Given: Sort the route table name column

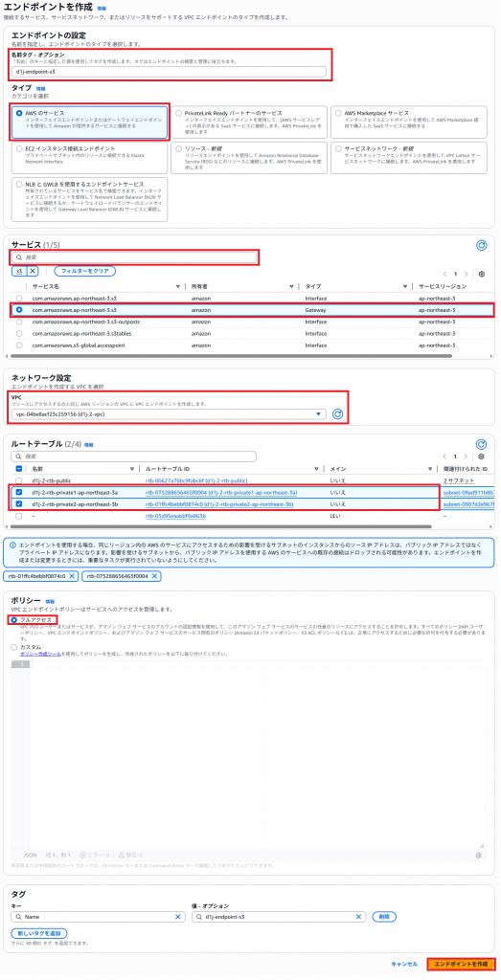Looking at the screenshot, I should pyautogui.click(x=132, y=469).
